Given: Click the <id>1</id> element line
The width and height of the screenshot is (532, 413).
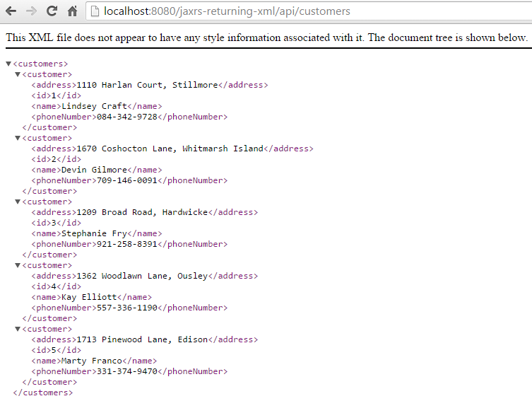Looking at the screenshot, I should pos(57,95).
